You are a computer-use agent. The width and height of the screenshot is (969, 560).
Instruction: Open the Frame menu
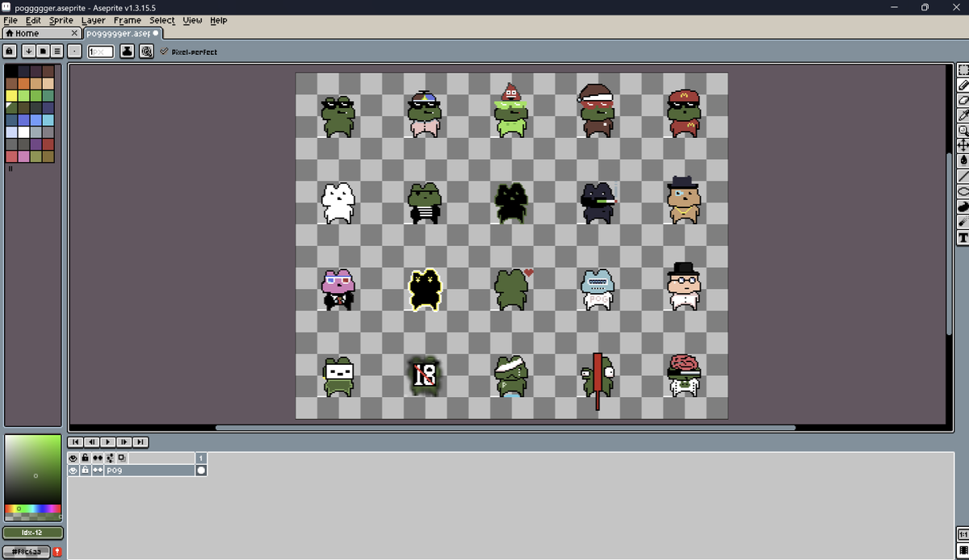pos(128,20)
